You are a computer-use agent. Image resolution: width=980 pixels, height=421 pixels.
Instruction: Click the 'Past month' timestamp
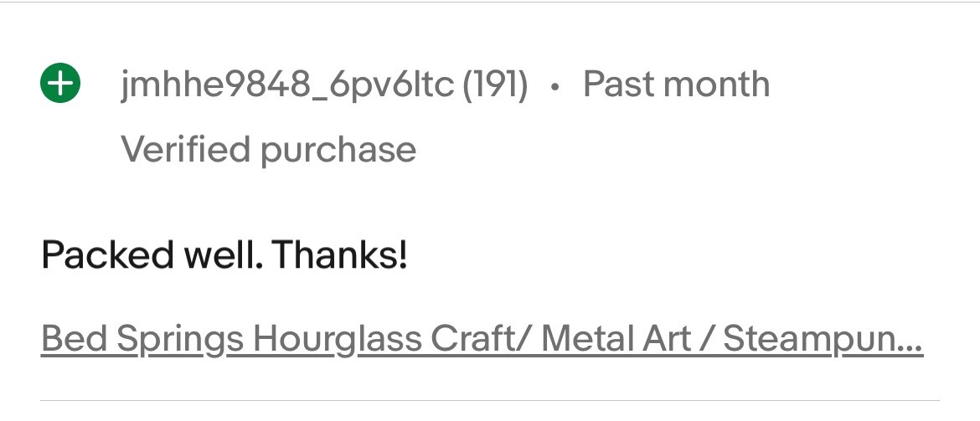676,85
